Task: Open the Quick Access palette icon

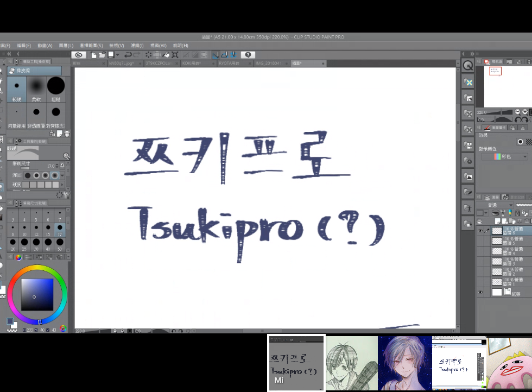Action: (x=468, y=66)
